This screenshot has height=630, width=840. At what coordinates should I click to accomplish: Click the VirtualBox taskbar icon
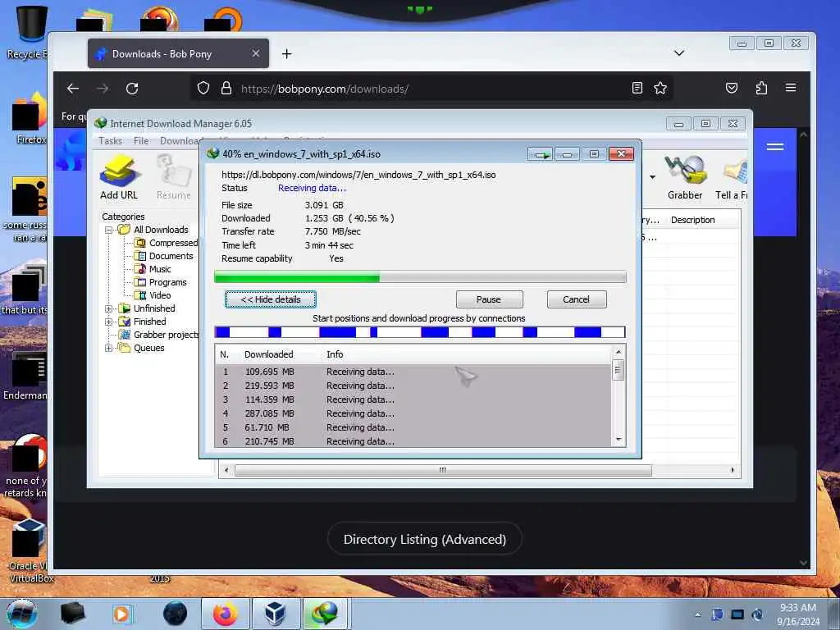[275, 614]
